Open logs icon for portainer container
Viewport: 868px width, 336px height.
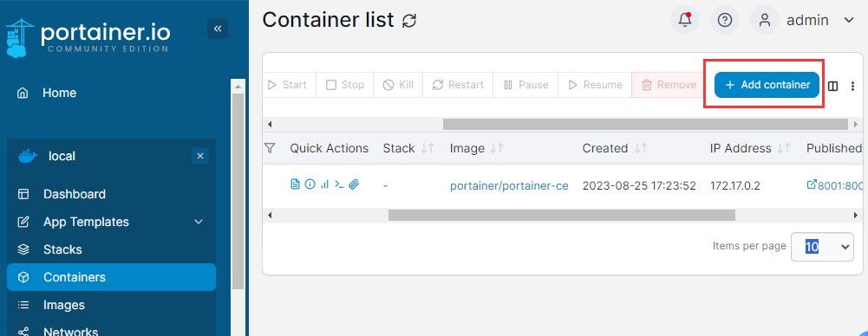click(x=296, y=184)
